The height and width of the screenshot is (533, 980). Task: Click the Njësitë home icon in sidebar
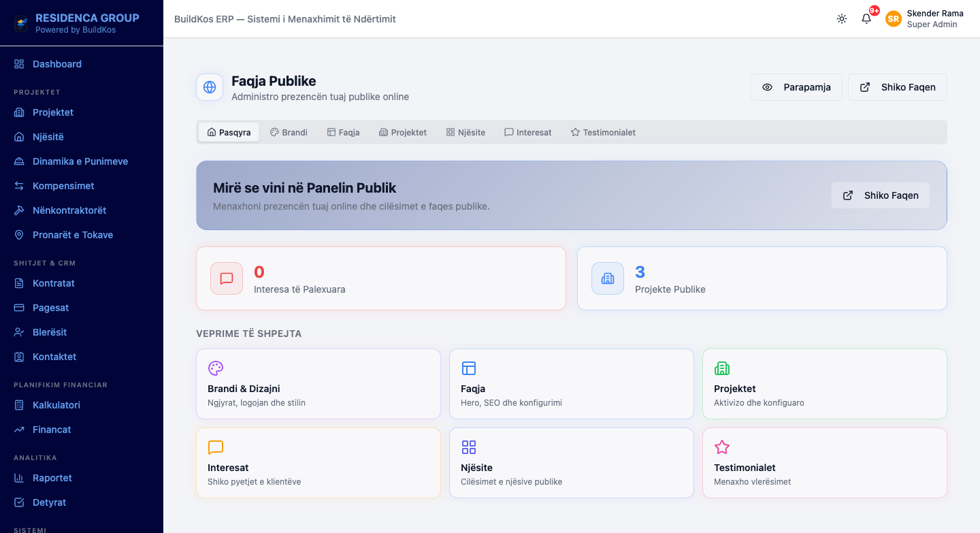[19, 137]
